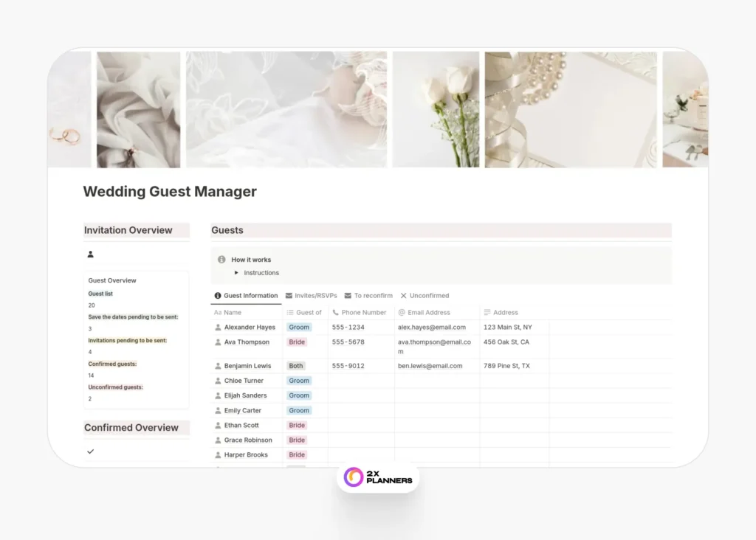
Task: Switch to the Invites/RSVPs tab
Action: [316, 295]
